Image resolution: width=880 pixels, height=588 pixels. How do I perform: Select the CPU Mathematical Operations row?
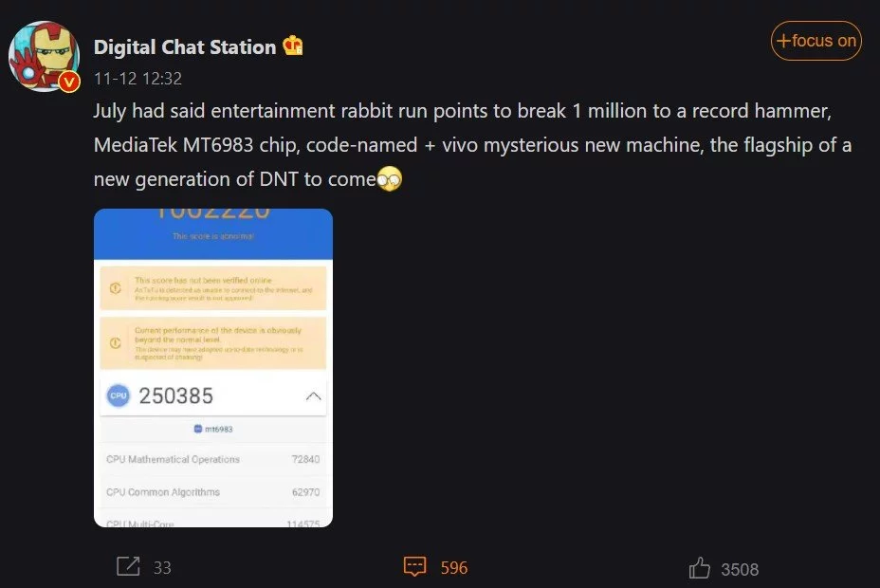click(x=213, y=459)
